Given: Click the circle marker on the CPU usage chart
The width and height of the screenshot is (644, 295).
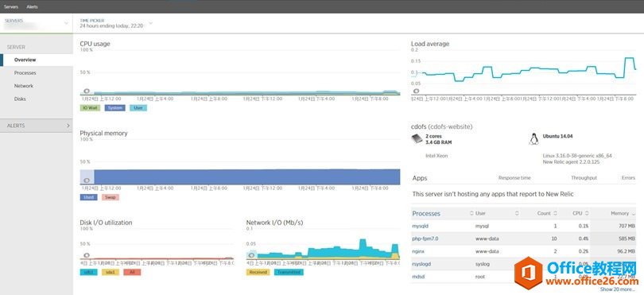Looking at the screenshot, I should tap(86, 91).
